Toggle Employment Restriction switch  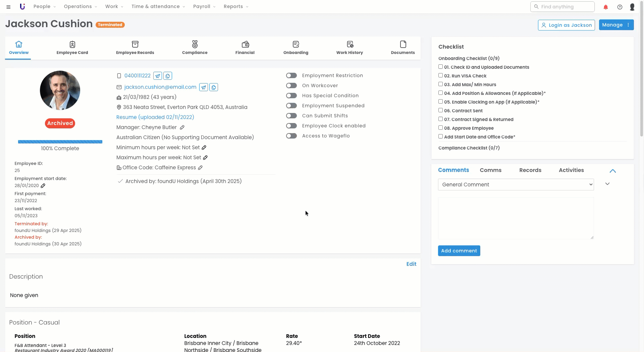pos(291,75)
